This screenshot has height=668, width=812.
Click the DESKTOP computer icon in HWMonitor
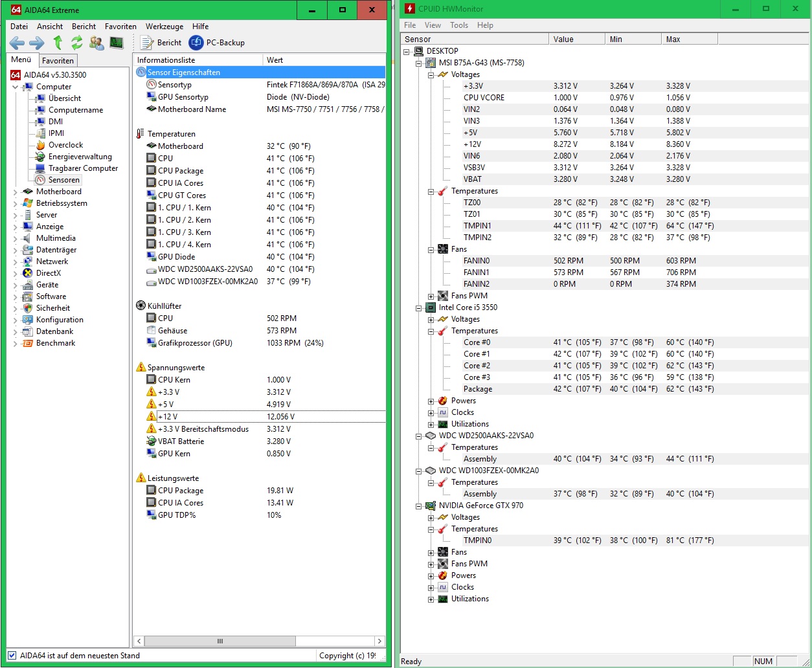click(418, 51)
